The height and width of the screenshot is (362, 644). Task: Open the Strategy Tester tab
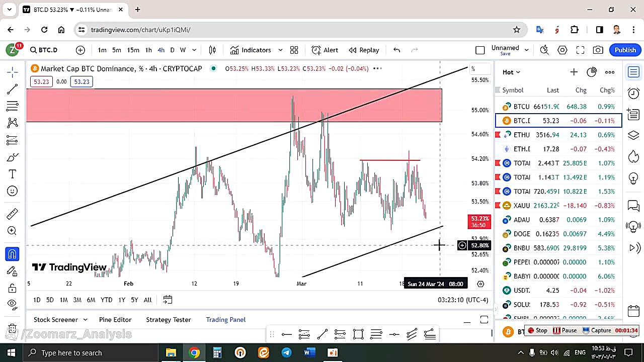(169, 319)
